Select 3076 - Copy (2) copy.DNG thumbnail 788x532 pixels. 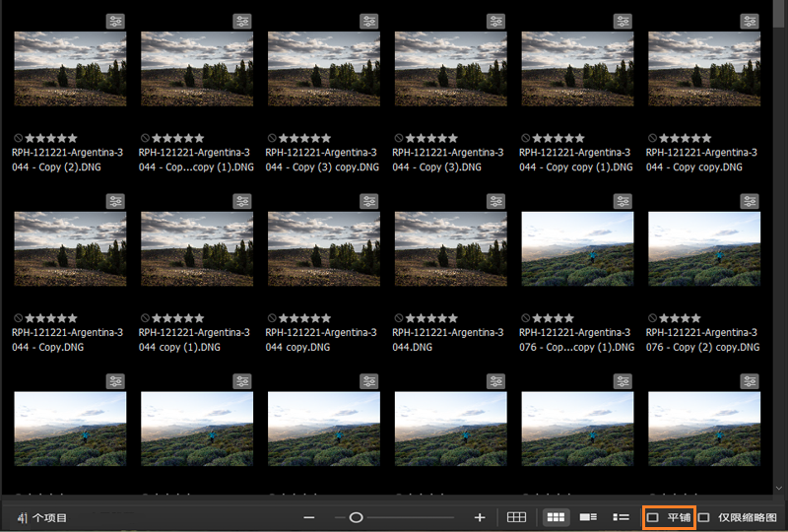click(x=703, y=248)
